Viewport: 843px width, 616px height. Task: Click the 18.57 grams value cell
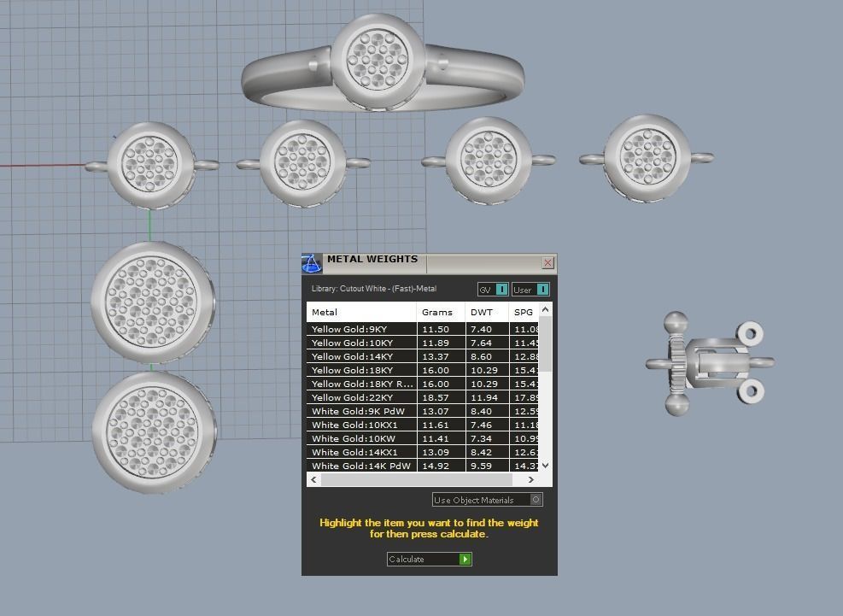(x=441, y=397)
